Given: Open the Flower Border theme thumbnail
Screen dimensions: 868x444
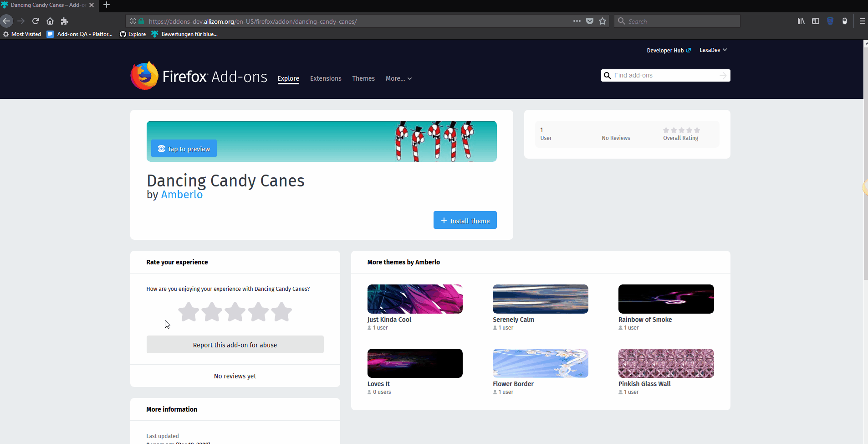Looking at the screenshot, I should click(x=541, y=363).
